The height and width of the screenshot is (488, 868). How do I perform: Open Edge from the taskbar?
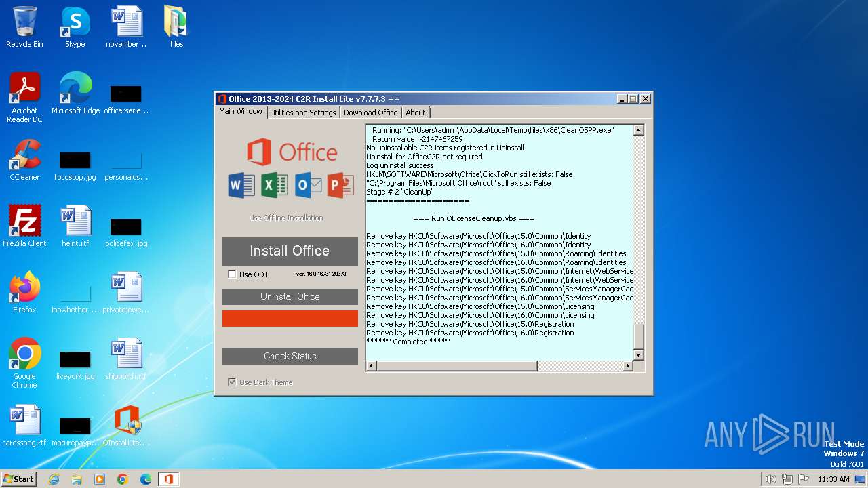(146, 479)
